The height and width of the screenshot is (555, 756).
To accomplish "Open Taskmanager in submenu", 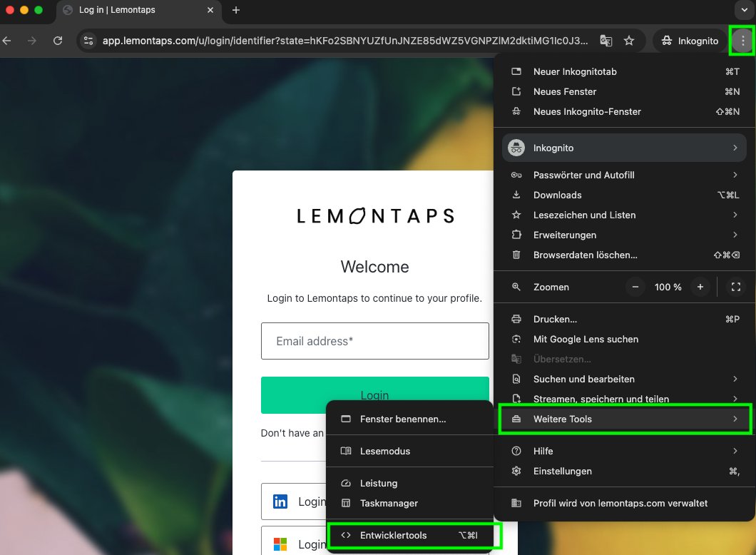I will pyautogui.click(x=410, y=504).
